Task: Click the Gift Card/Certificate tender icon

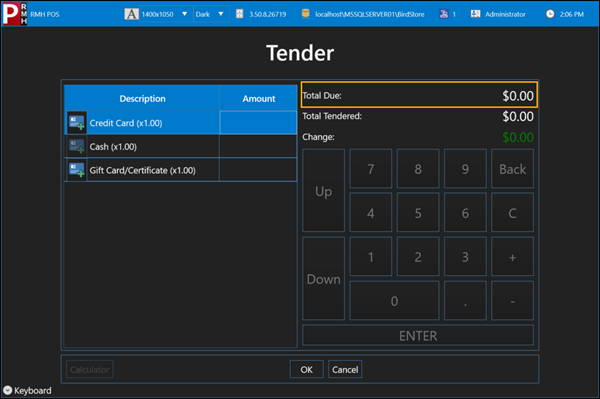Action: tap(77, 170)
